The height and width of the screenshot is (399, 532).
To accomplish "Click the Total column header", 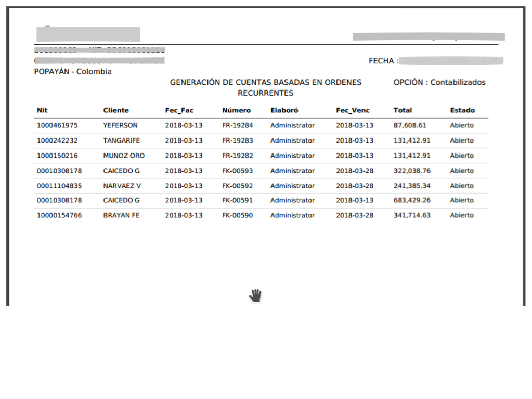I will click(403, 110).
